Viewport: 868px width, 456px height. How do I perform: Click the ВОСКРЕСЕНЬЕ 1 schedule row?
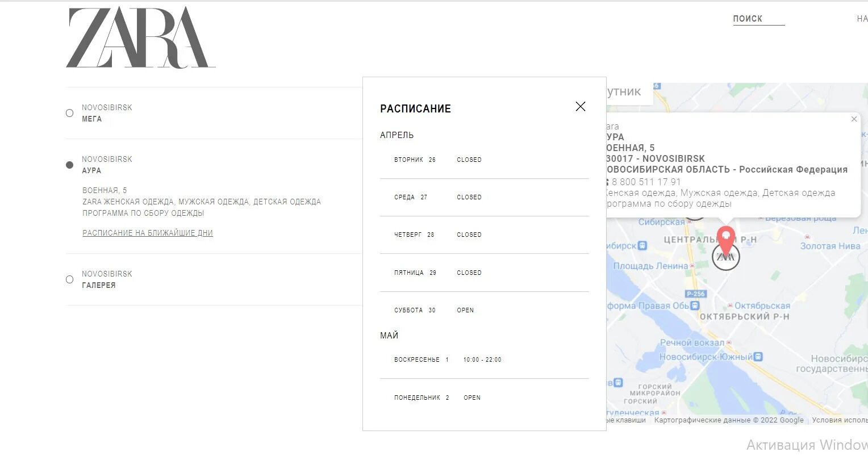pyautogui.click(x=484, y=360)
